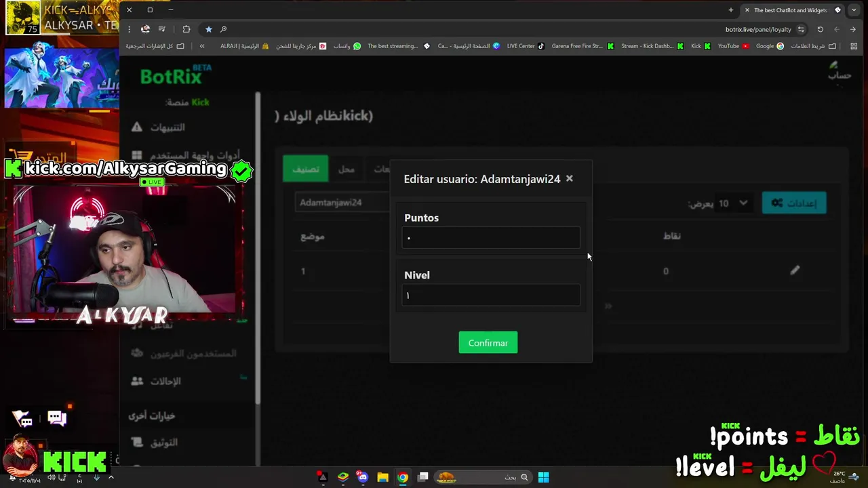
Task: Expand the bookmarks overflow chevron
Action: [202, 46]
